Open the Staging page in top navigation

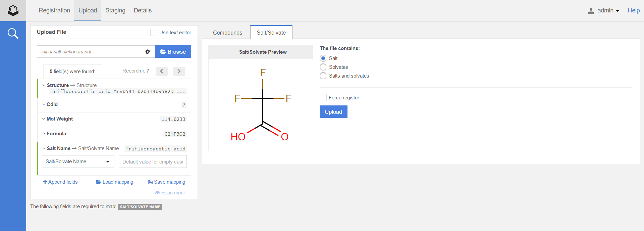click(115, 10)
